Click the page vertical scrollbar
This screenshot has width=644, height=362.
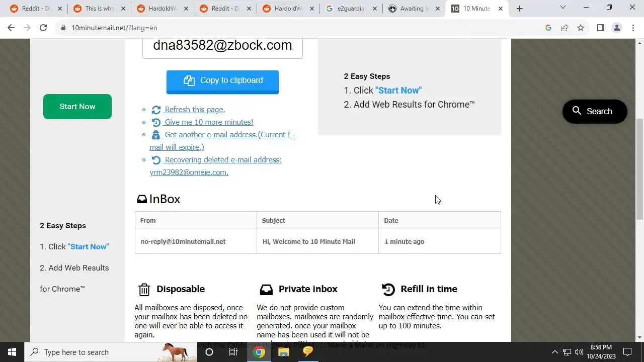[x=640, y=168]
